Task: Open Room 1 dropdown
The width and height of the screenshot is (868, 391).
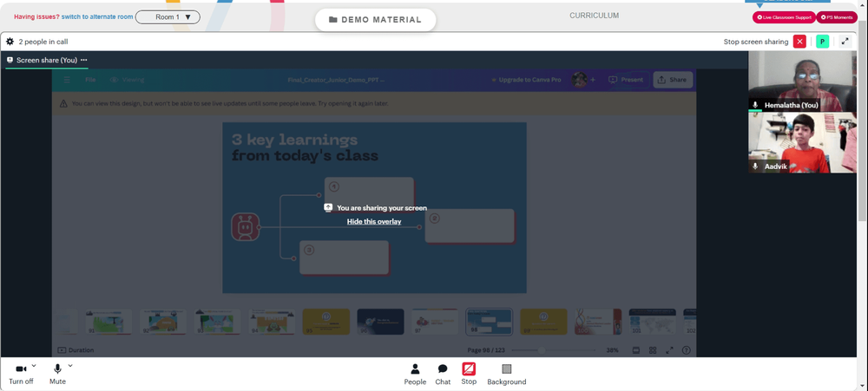Action: [168, 17]
